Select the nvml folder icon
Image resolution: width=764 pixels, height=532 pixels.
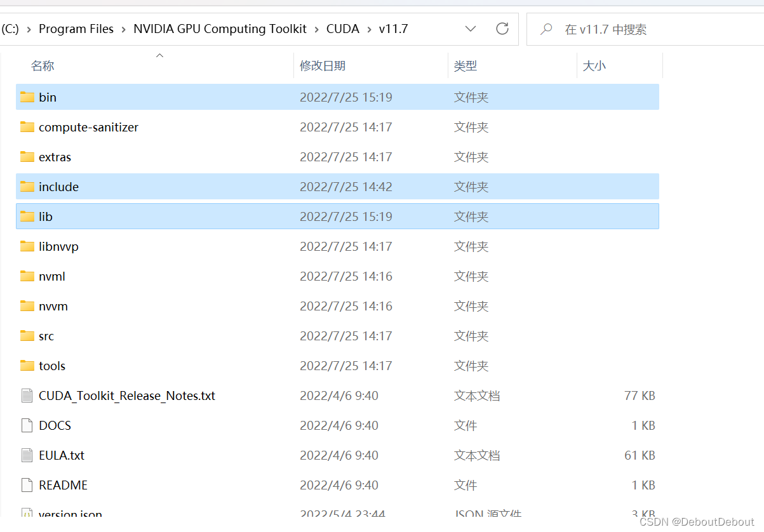pos(27,276)
